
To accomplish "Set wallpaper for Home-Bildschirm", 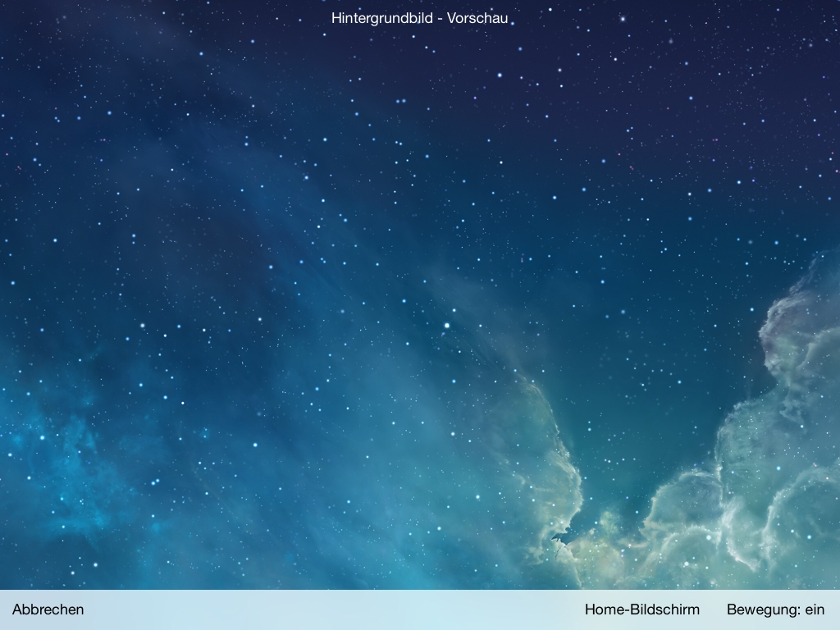I will pyautogui.click(x=641, y=609).
